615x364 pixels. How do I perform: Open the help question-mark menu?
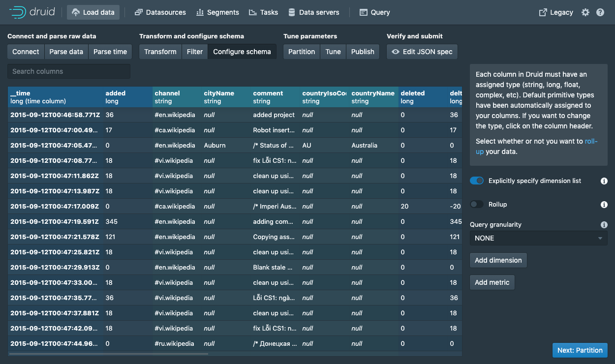[600, 12]
